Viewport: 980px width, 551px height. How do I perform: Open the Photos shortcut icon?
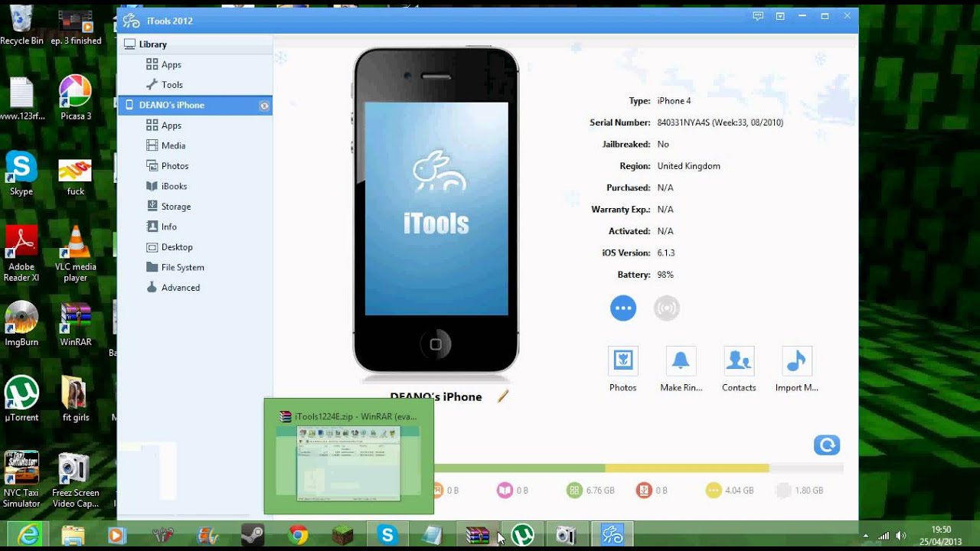623,360
